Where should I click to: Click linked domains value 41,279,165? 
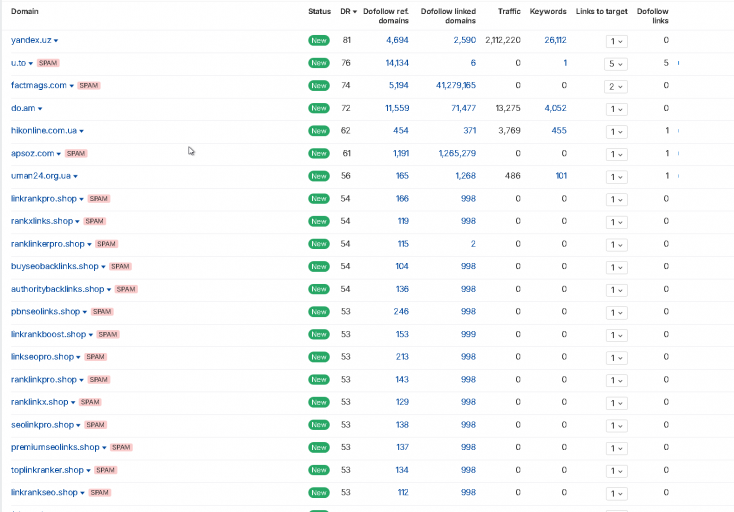click(455, 85)
